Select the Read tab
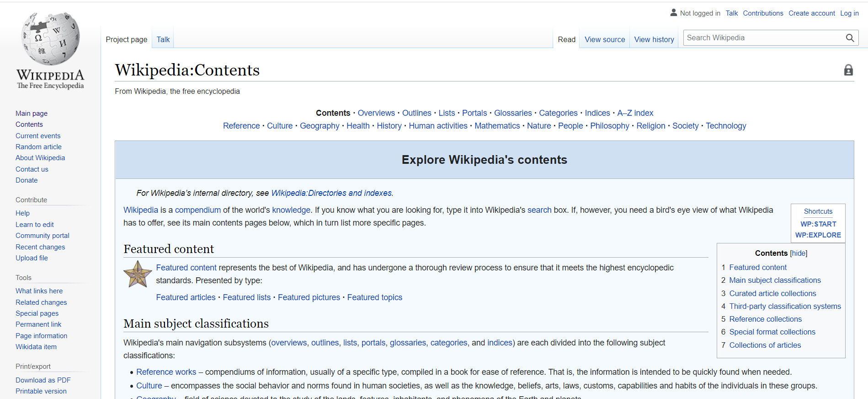This screenshot has width=868, height=399. click(567, 39)
